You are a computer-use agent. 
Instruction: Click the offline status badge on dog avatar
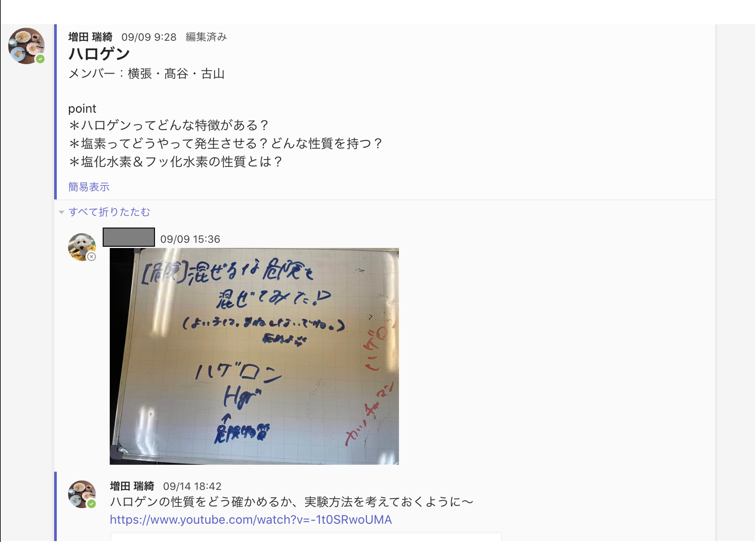point(92,257)
